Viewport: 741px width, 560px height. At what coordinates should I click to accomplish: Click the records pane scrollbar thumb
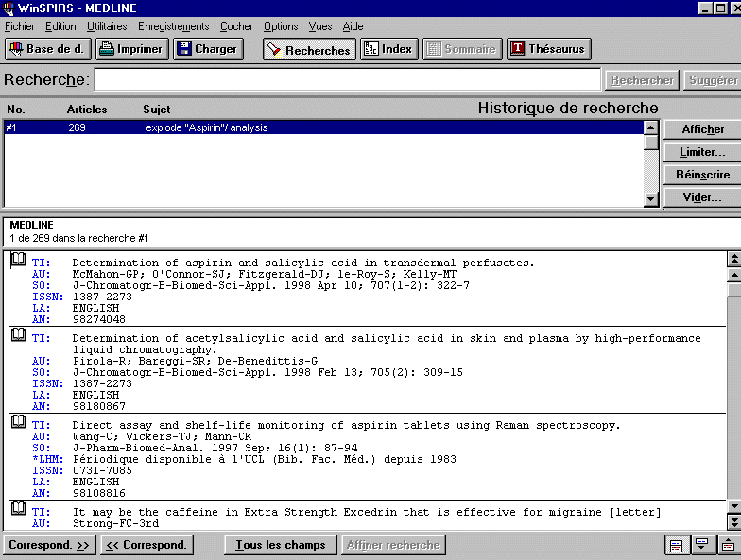(733, 289)
